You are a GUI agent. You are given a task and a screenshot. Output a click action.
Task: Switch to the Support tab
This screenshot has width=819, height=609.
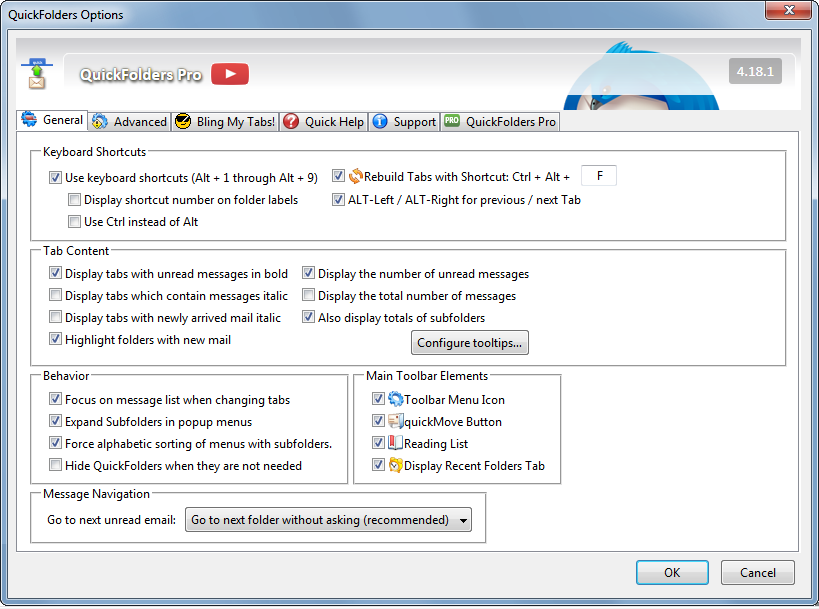coord(404,122)
